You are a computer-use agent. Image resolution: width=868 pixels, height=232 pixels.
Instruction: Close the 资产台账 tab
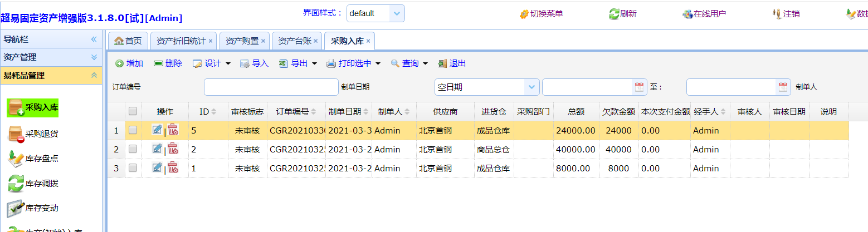[x=315, y=41]
